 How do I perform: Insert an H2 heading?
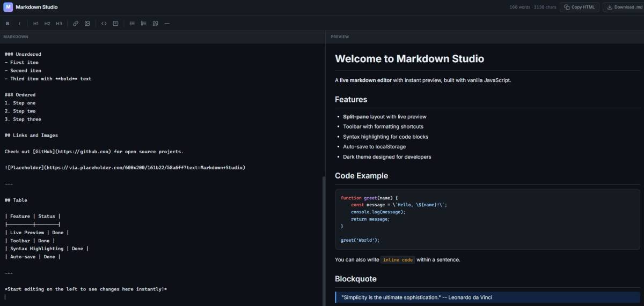coord(47,24)
